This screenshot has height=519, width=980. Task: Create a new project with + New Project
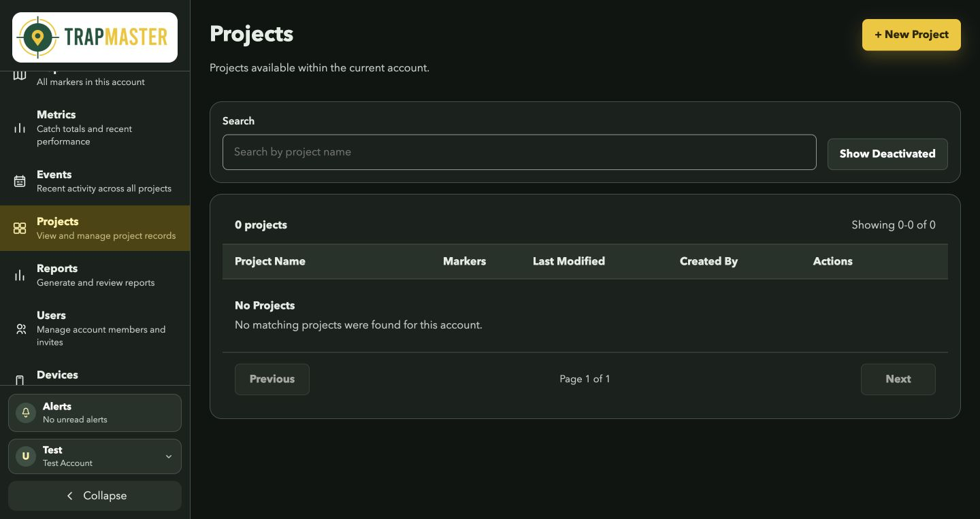coord(911,35)
